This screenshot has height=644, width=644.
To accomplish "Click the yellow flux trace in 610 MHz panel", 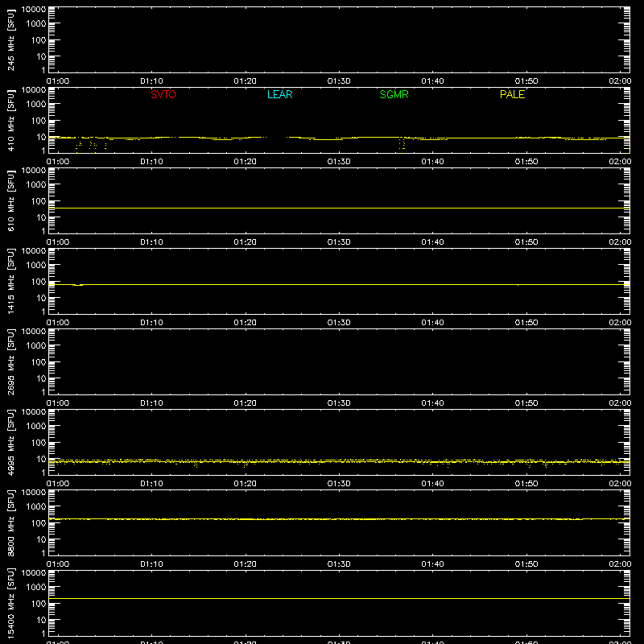I will 339,208.
